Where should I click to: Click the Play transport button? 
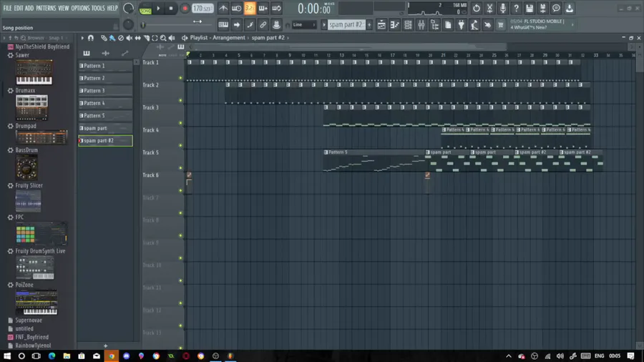158,8
